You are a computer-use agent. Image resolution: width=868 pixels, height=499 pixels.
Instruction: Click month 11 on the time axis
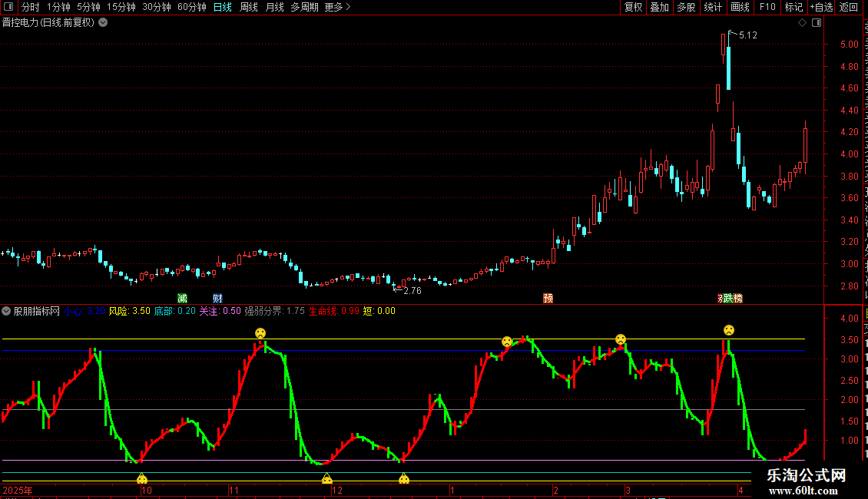tap(234, 491)
